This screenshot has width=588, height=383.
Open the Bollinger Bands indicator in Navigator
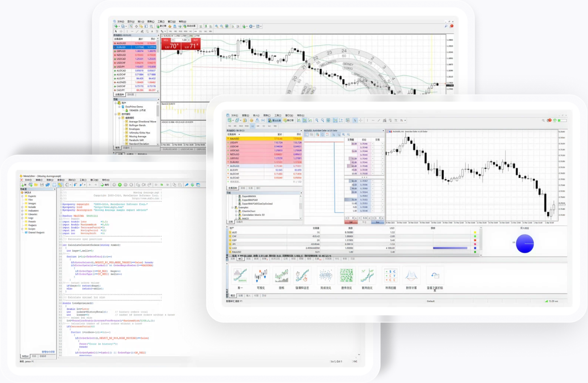click(x=137, y=125)
